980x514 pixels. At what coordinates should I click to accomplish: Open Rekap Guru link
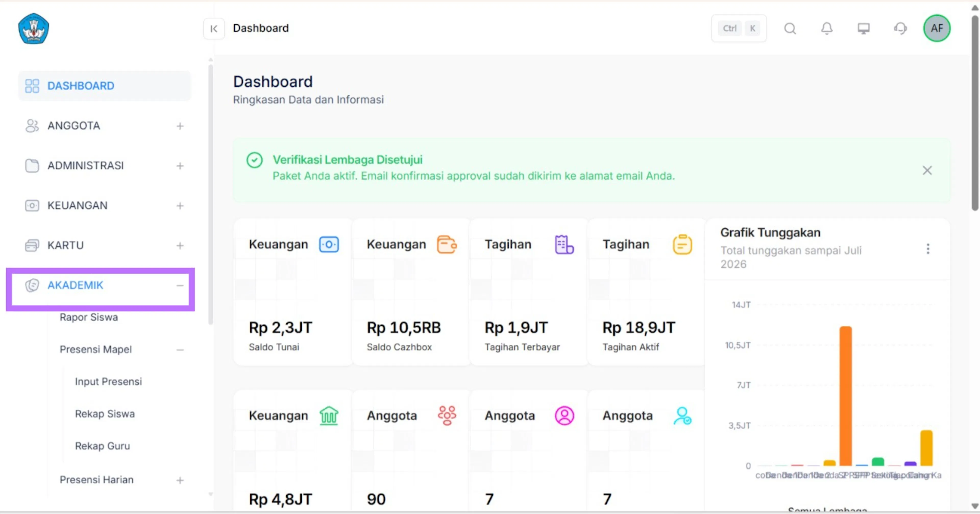(102, 446)
